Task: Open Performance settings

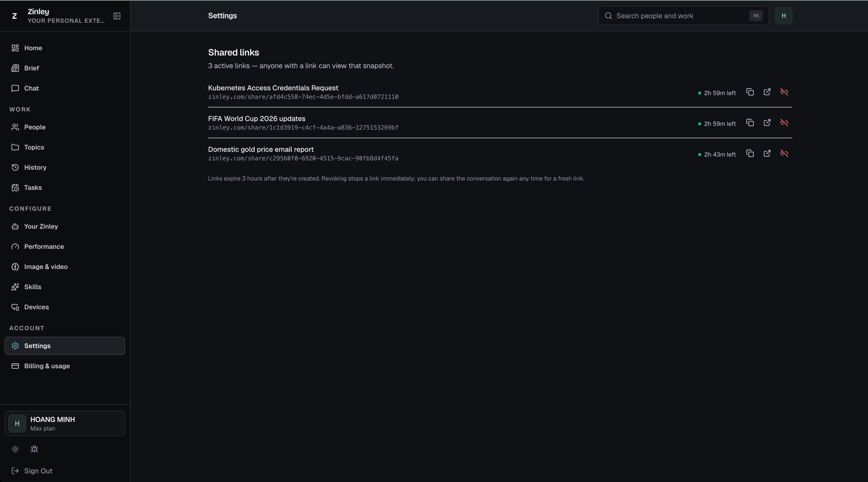Action: coord(65,247)
